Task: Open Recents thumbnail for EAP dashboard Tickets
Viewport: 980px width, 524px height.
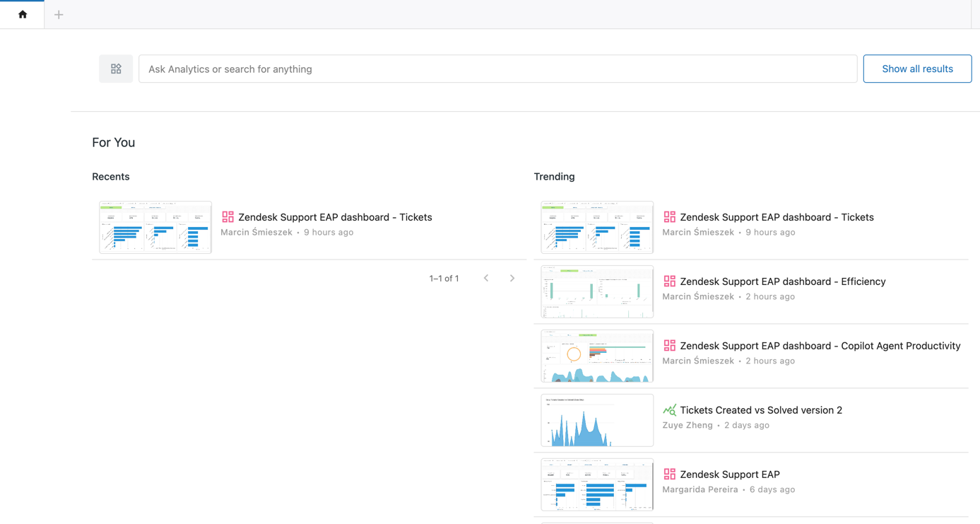Action: point(155,228)
